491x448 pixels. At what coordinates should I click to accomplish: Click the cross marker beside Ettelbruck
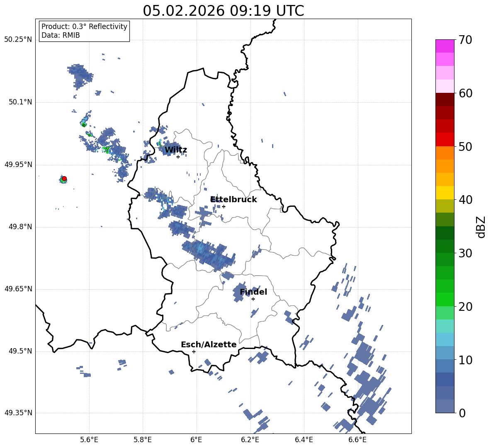[x=224, y=206]
